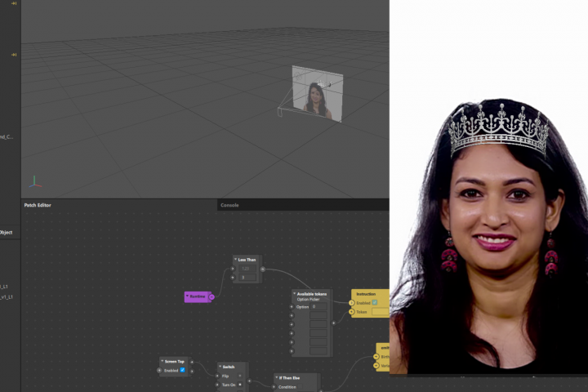Click the Token input port on Instruction patch
Screen dimensions: 588x392
click(x=351, y=312)
